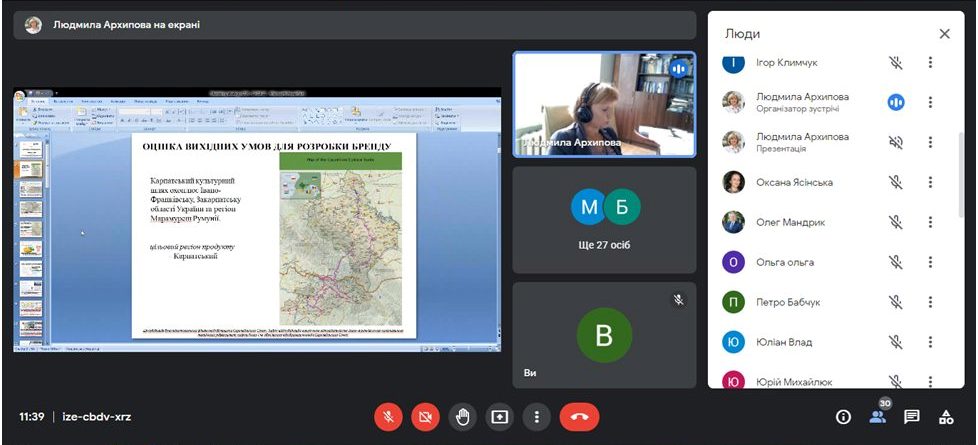
Task: Close the Люди side panel
Action: (944, 34)
